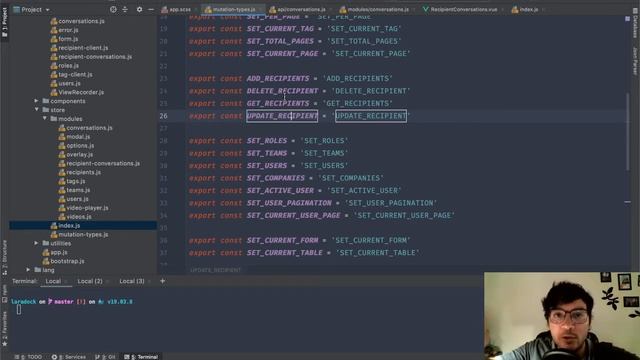Close the RecipientConversations.vue tab
The height and width of the screenshot is (360, 640).
click(x=502, y=9)
